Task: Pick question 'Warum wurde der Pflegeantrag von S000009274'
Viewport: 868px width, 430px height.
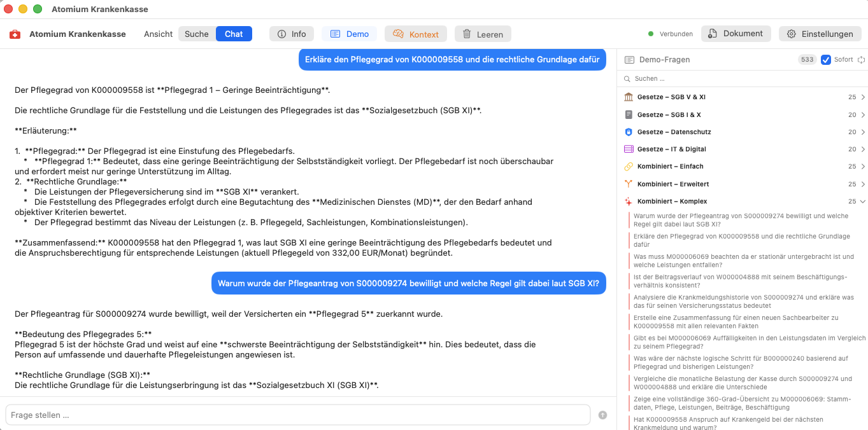Action: coord(741,220)
